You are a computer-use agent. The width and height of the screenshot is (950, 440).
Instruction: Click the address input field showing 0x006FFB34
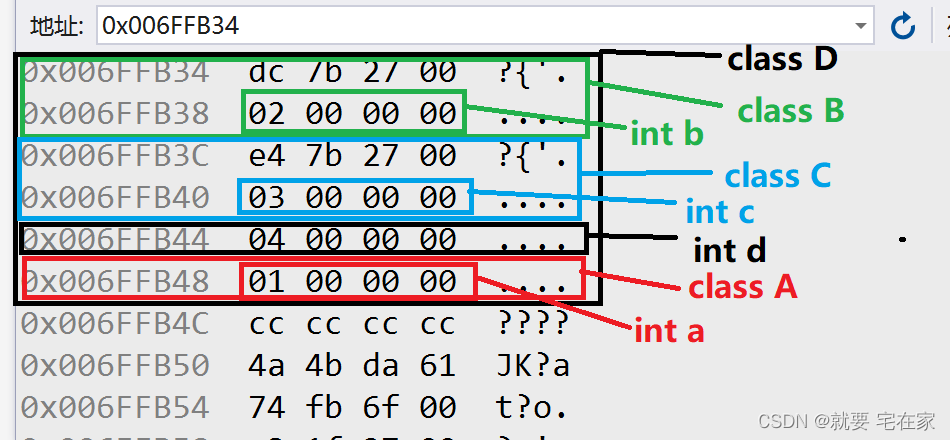point(470,26)
